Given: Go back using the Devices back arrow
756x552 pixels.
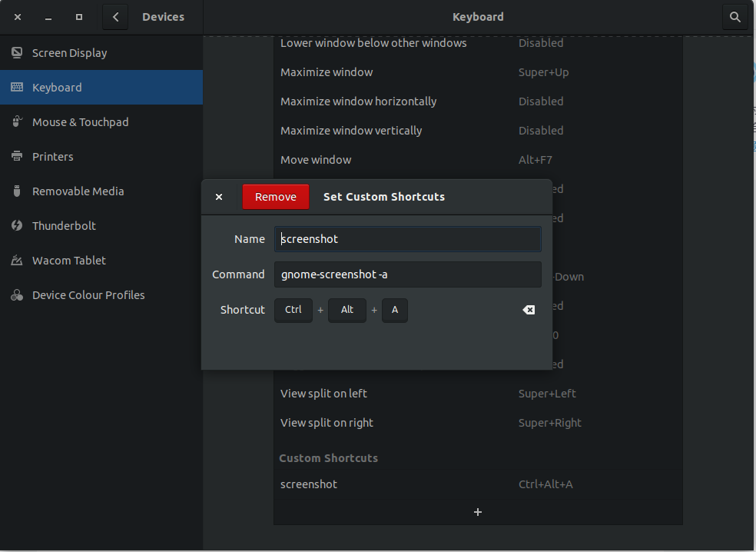Looking at the screenshot, I should tap(115, 18).
